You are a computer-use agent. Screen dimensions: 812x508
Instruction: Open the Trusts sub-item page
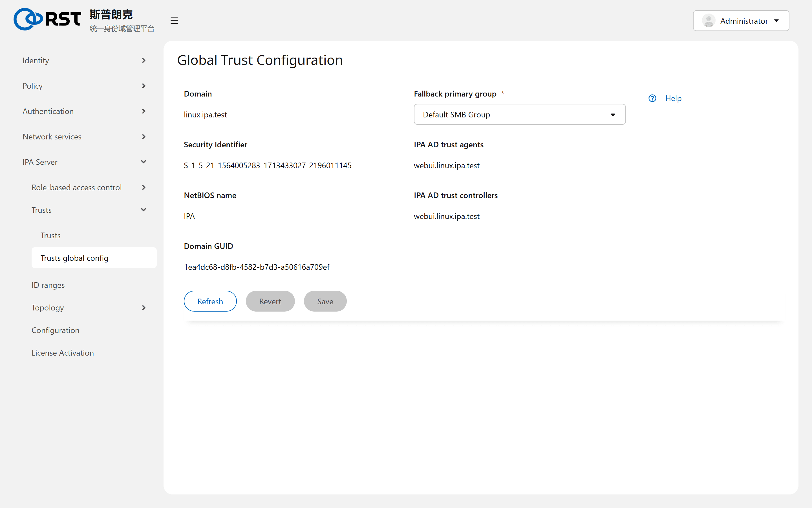coord(51,236)
